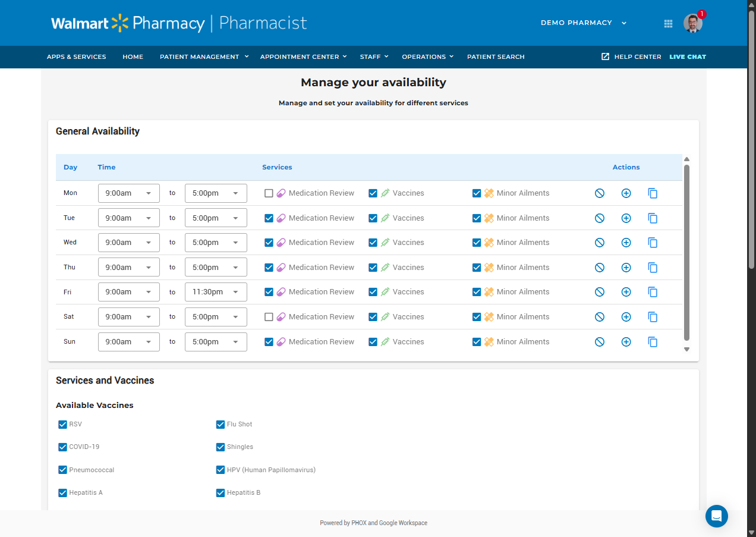Screen dimensions: 756x537
Task: Add a time slot for Sunday
Action: coord(626,342)
